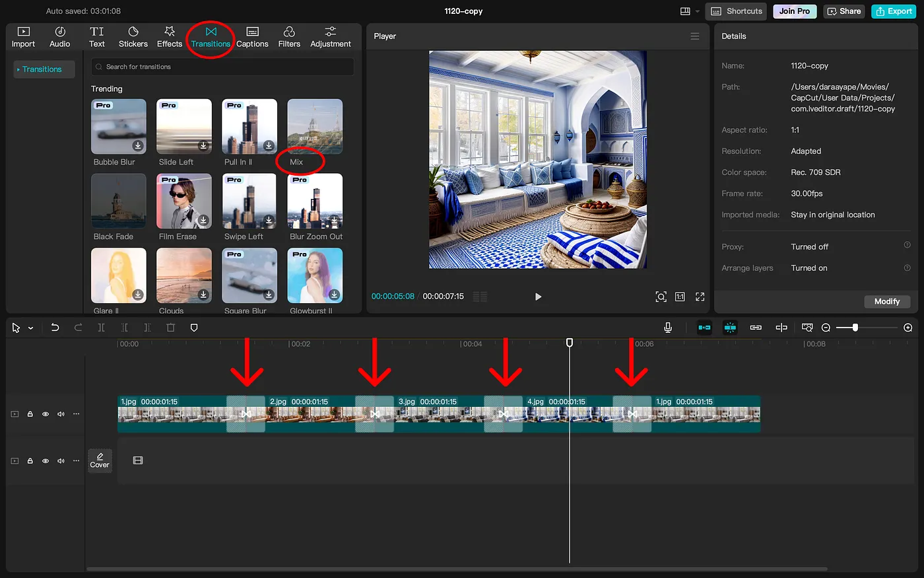Open the timeline zoom-to-fit icon
Image resolution: width=924 pixels, height=578 pixels.
(x=807, y=328)
